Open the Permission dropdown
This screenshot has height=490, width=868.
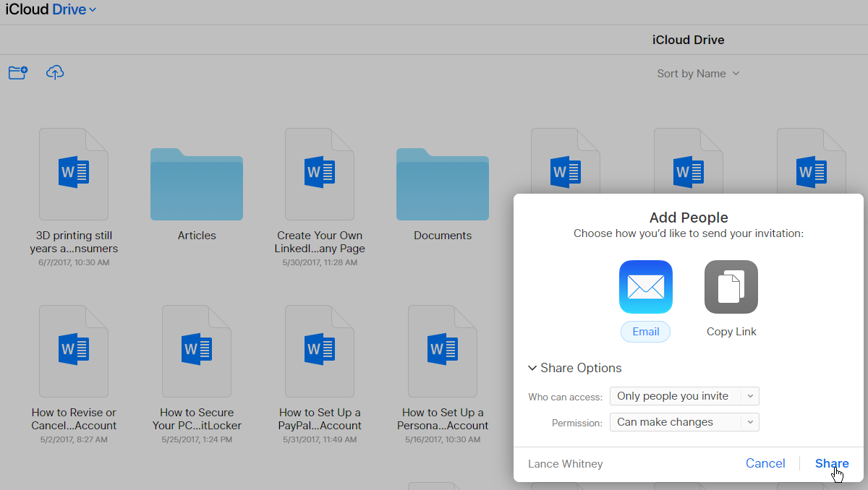click(x=684, y=422)
